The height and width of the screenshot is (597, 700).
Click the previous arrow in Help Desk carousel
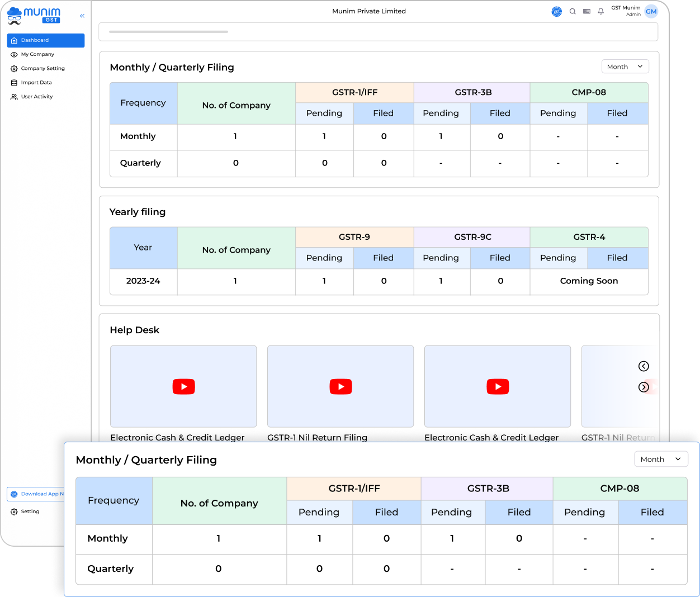[x=644, y=366]
